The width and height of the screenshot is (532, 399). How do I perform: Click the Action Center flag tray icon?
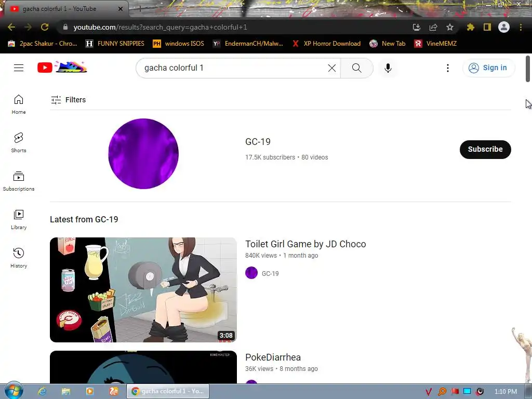tap(455, 392)
